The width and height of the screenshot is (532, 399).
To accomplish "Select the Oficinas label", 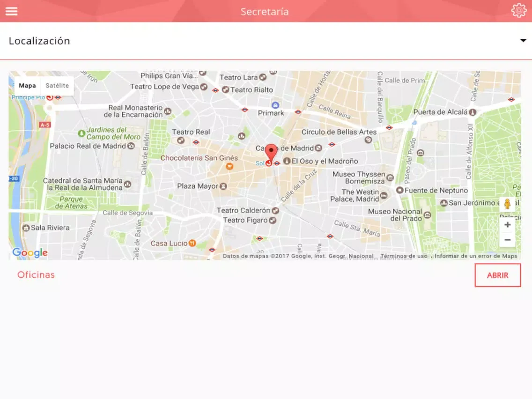I will click(x=36, y=275).
